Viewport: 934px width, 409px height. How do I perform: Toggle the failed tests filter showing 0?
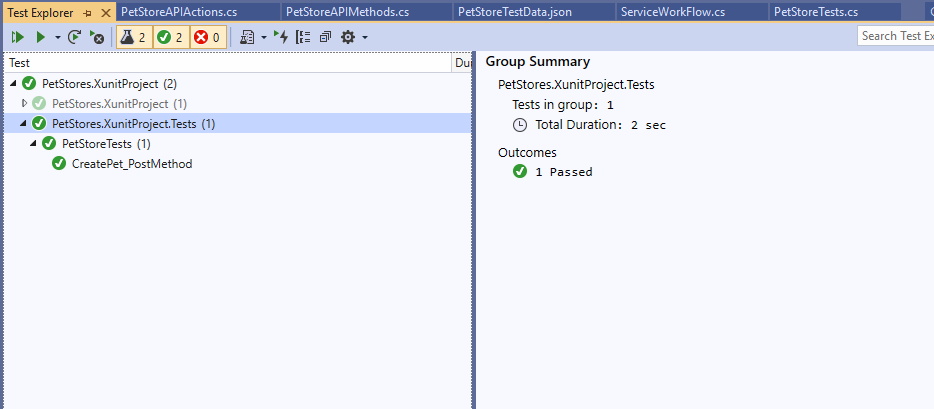[x=208, y=38]
